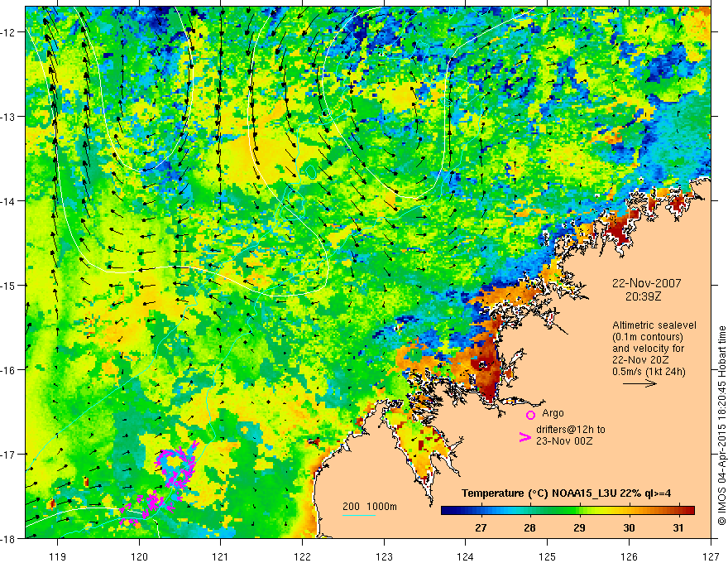Image resolution: width=728 pixels, height=563 pixels.
Task: Click the magenta drifter cluster near 120, -17.7
Action: coord(145,508)
